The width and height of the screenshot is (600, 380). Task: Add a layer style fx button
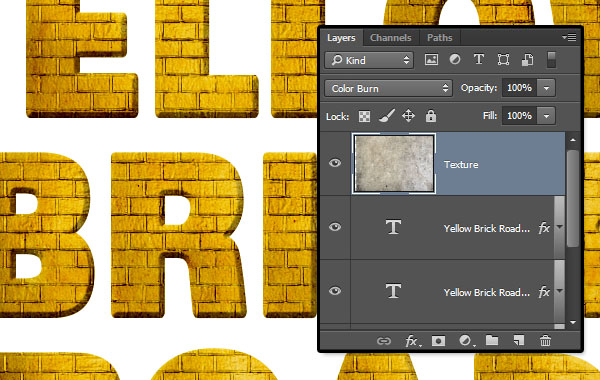click(412, 341)
